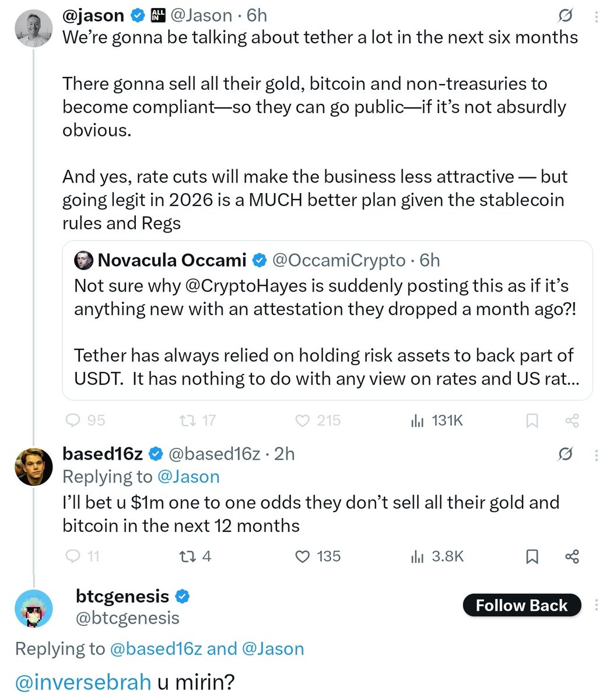Open more options beside Follow Back
This screenshot has height=700, width=610.
point(596,605)
